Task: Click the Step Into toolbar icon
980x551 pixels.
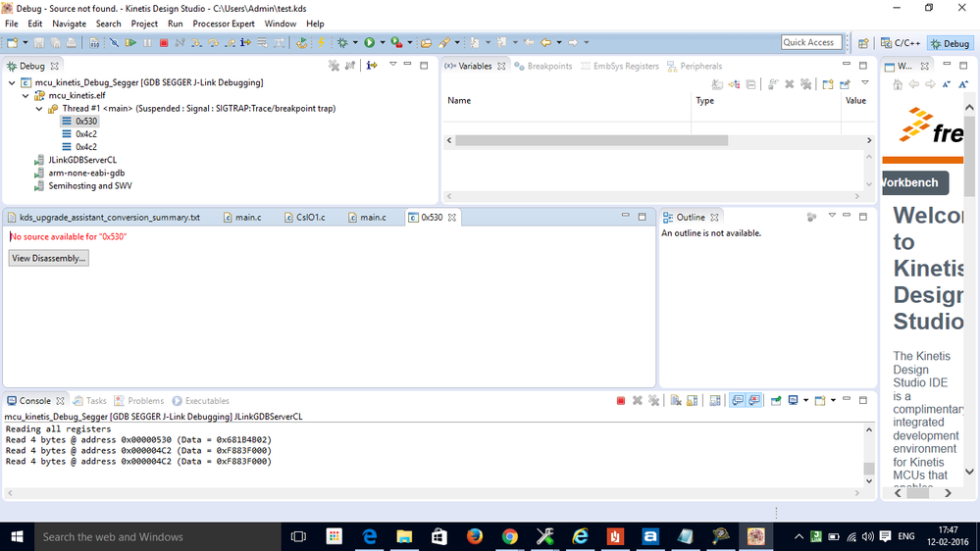Action: pyautogui.click(x=196, y=42)
